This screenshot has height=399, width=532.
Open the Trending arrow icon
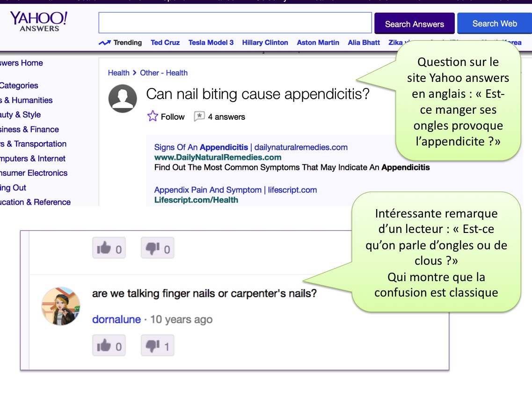tap(104, 43)
